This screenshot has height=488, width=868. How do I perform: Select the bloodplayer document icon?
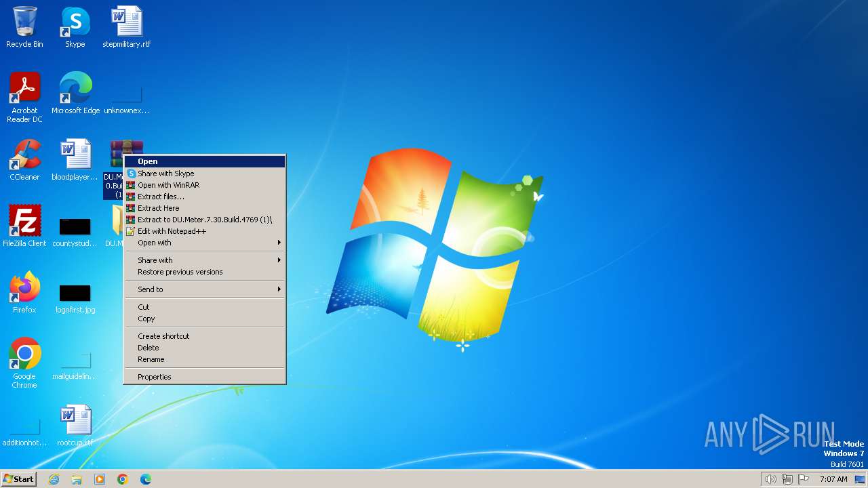[75, 160]
